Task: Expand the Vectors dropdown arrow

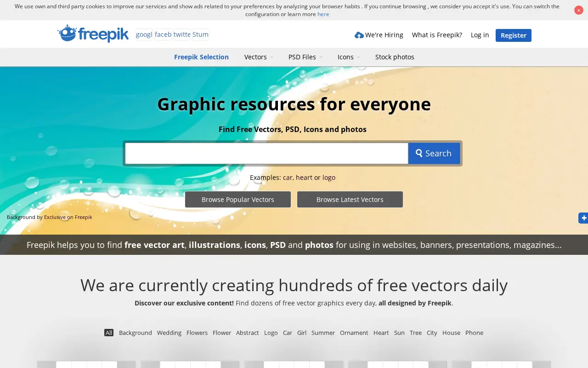Action: [271, 57]
